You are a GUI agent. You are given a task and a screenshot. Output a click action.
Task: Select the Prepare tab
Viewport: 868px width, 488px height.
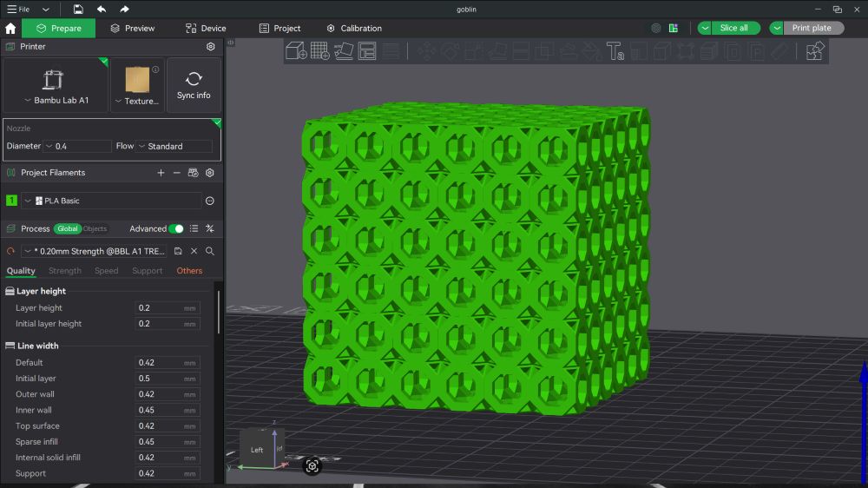58,29
